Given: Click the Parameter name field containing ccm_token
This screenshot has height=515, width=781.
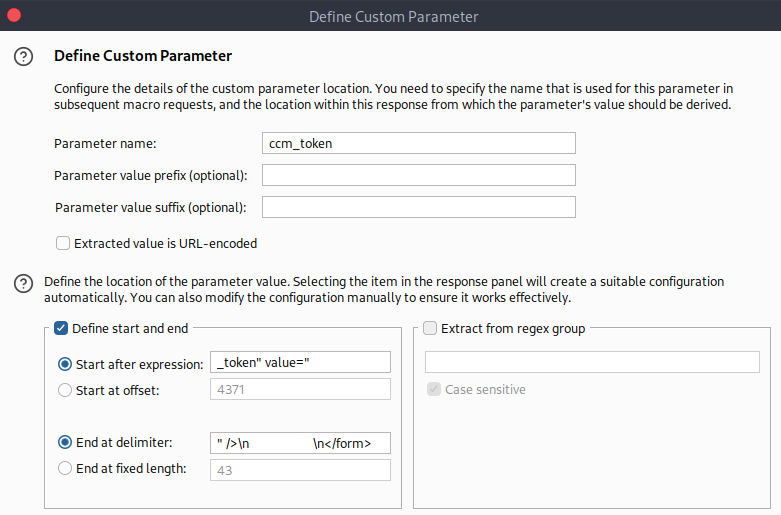Looking at the screenshot, I should 418,143.
